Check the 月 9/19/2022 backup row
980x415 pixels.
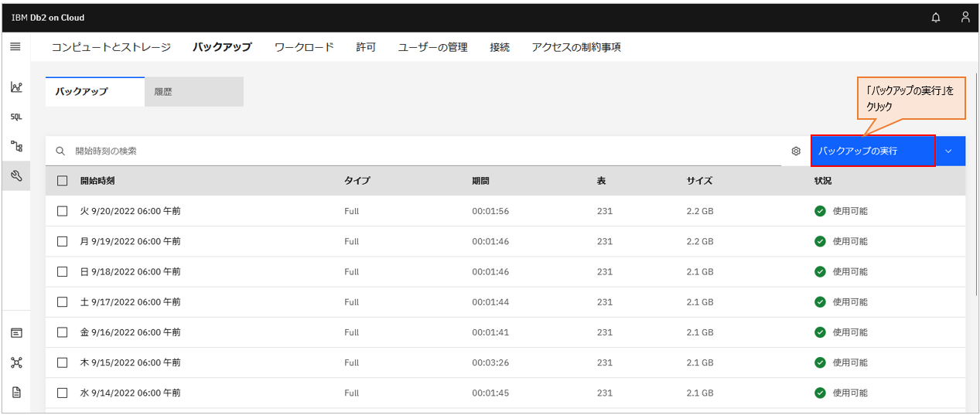click(63, 241)
